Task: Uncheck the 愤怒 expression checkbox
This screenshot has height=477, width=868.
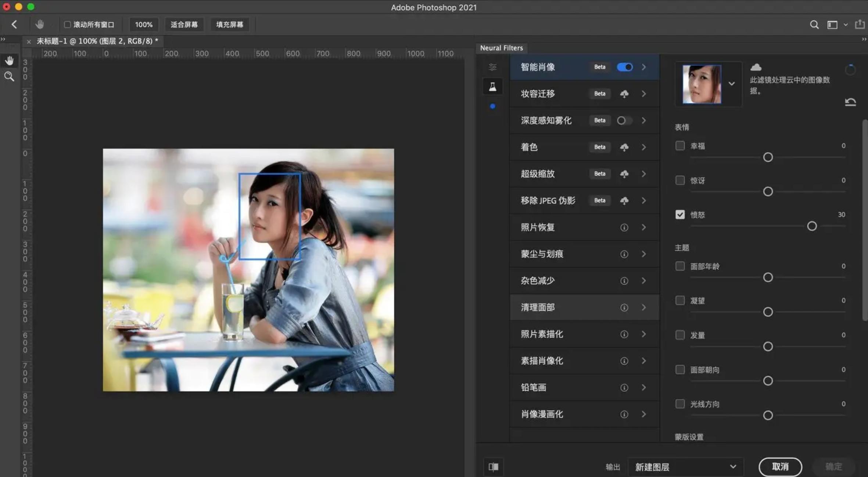Action: pos(679,214)
